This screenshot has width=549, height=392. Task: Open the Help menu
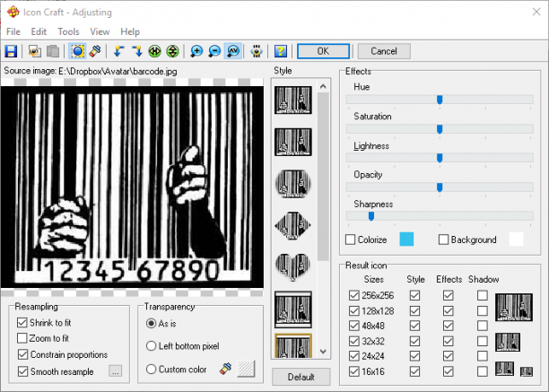coord(130,32)
